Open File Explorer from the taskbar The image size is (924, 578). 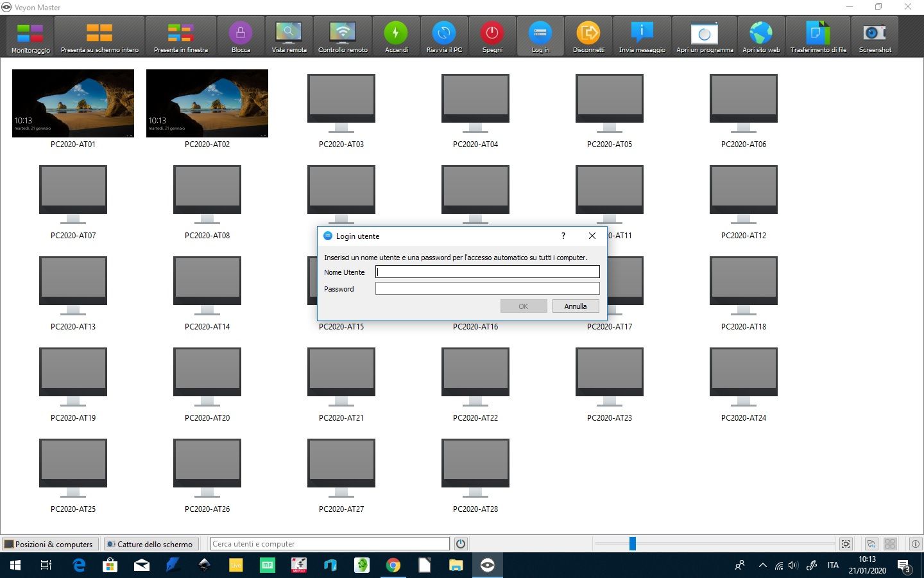point(456,565)
